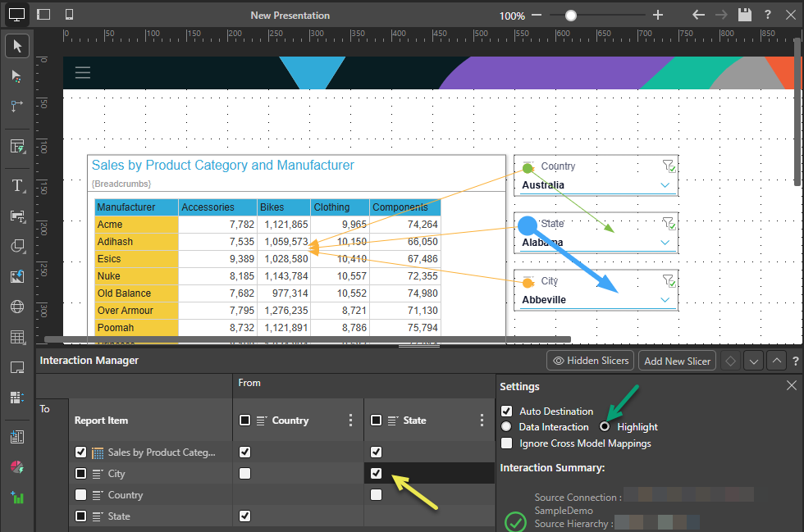Select the pointer arrow tool
The image size is (804, 532).
pos(17,46)
